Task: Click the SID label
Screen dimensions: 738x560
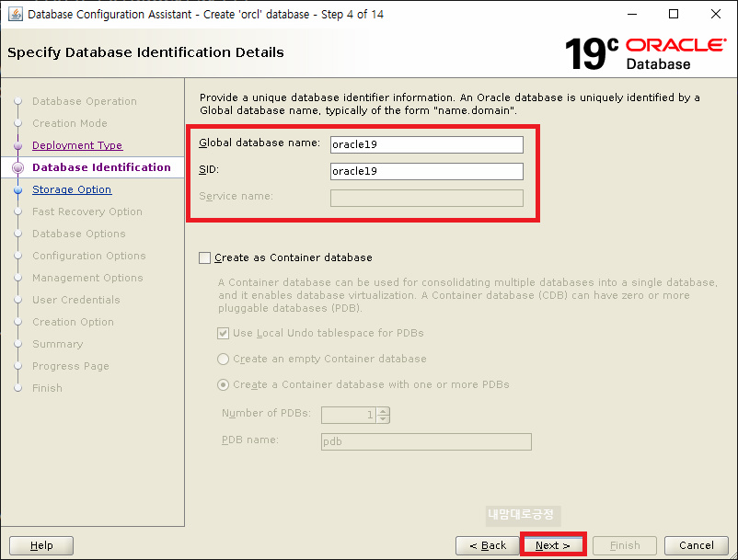Action: coord(209,169)
